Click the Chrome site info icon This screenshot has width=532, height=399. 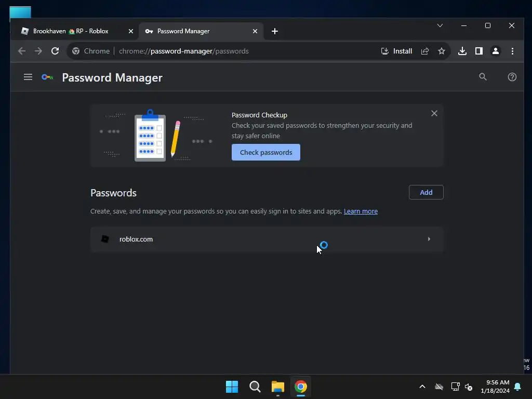(x=76, y=51)
